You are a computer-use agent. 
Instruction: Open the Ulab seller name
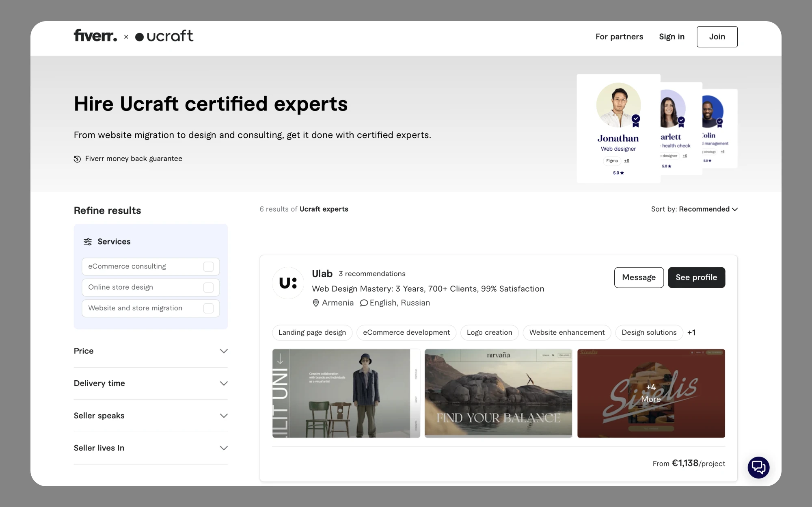322,274
